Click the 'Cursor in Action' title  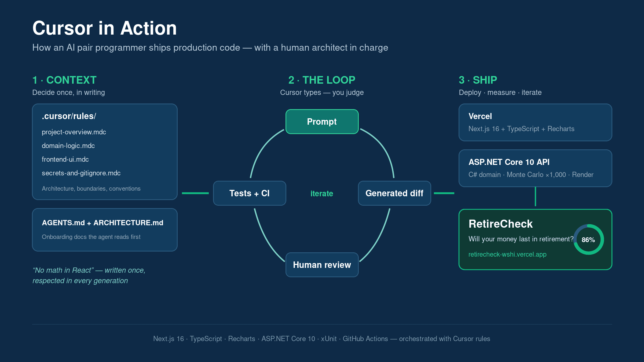[105, 28]
